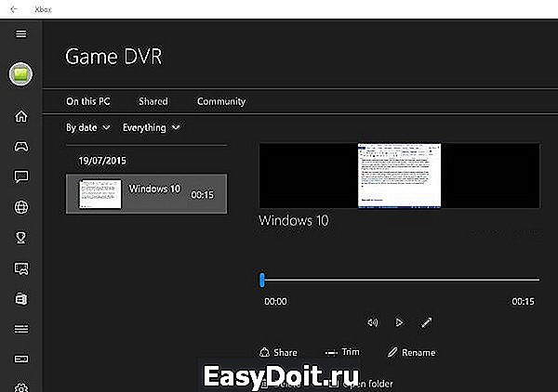Expand video to full screen
558x392 pixels.
pyautogui.click(x=426, y=322)
